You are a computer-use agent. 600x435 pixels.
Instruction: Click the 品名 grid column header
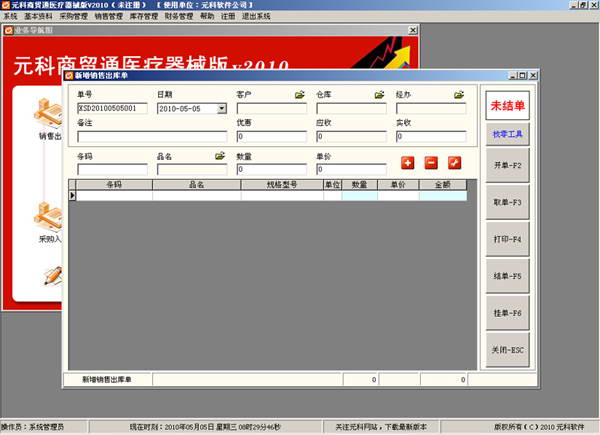pos(197,185)
